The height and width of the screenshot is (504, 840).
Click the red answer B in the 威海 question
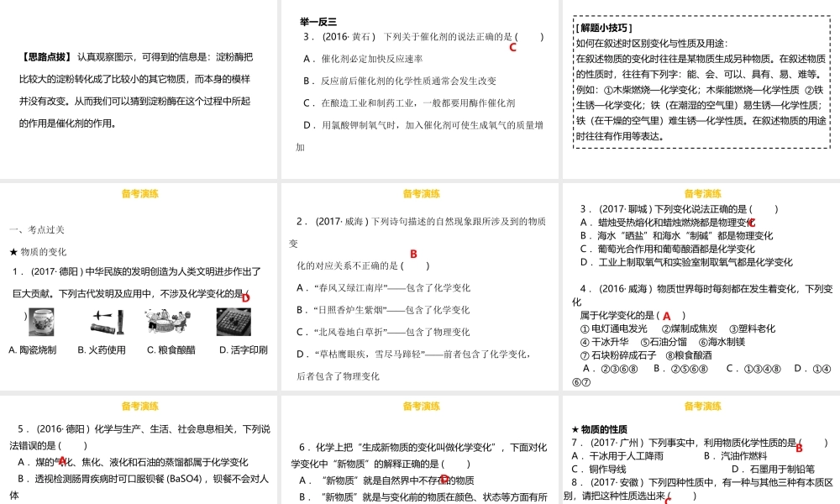pyautogui.click(x=413, y=254)
